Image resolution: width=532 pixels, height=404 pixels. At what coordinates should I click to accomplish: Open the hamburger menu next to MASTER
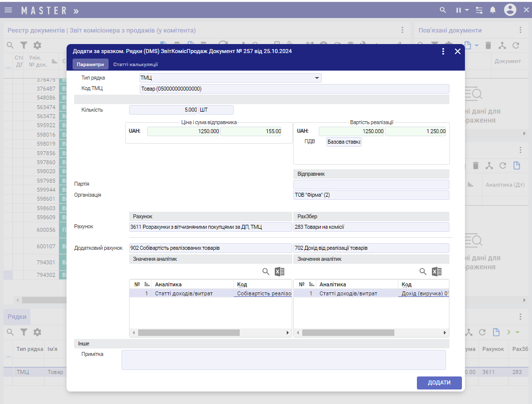pyautogui.click(x=9, y=10)
